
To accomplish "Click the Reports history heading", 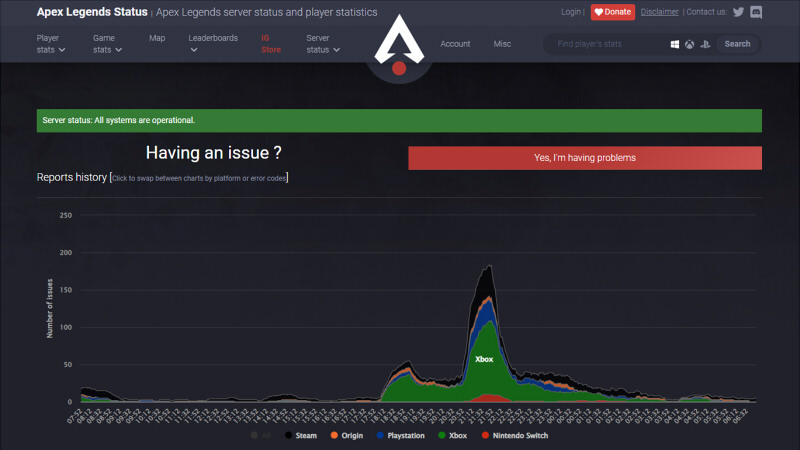I will pos(71,177).
